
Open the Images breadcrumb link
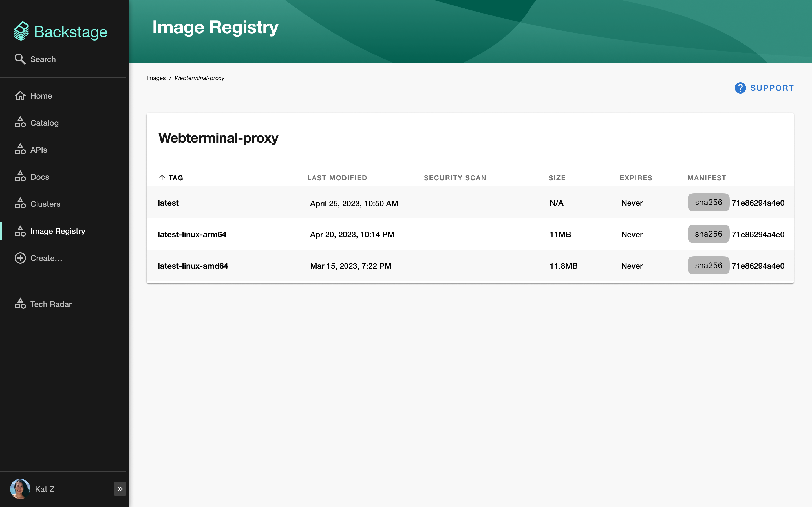click(156, 78)
